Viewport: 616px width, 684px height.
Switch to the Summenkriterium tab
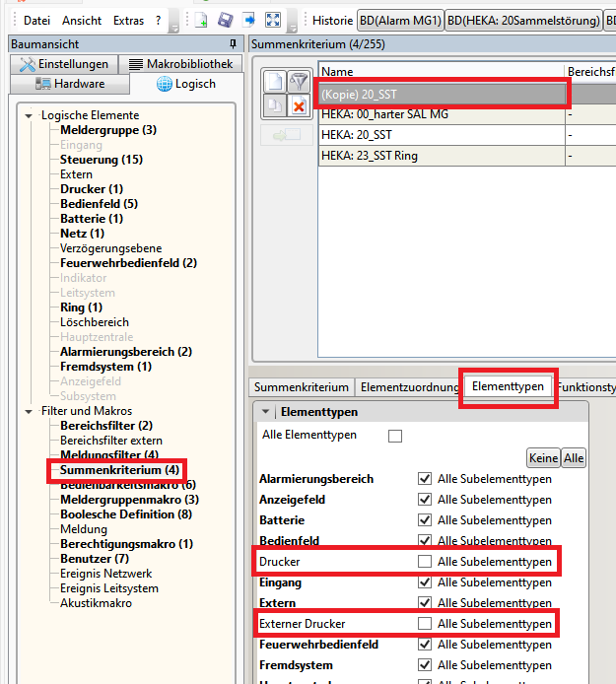301,387
